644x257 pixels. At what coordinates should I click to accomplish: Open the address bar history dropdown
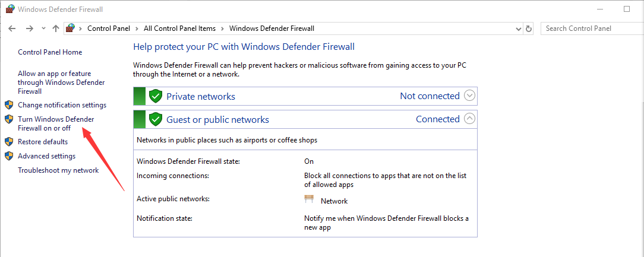[518, 28]
